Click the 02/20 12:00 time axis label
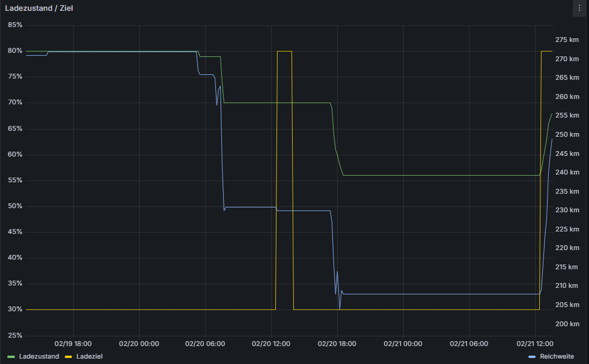The width and height of the screenshot is (589, 364). 271,344
